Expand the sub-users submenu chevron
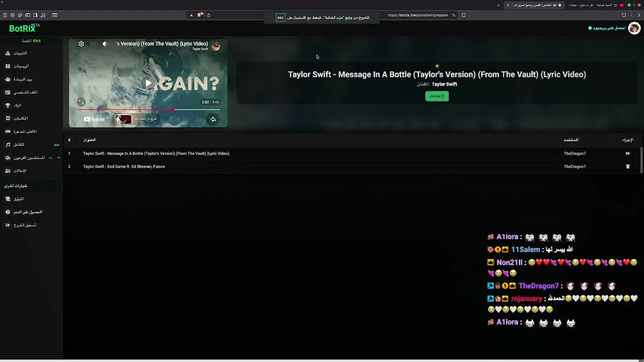 coord(59,157)
